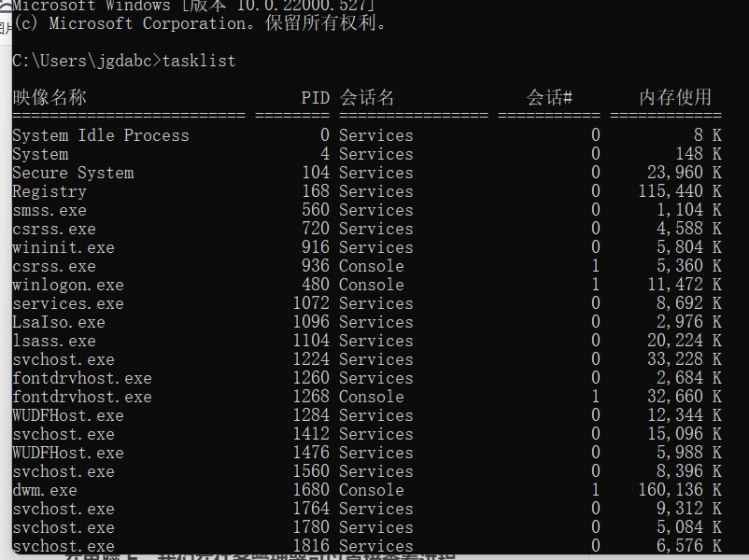Click Services session name in Registry row
Image resolution: width=749 pixels, height=560 pixels.
(x=376, y=191)
